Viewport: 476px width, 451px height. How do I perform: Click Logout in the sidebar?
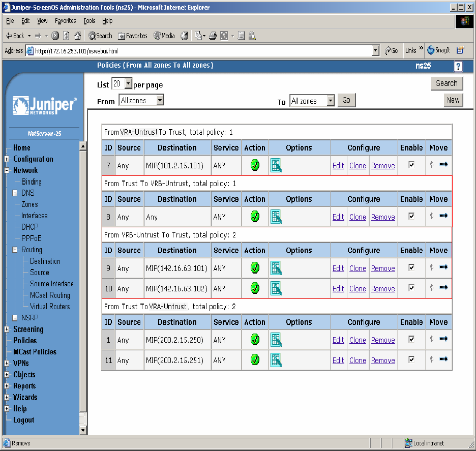coord(24,420)
